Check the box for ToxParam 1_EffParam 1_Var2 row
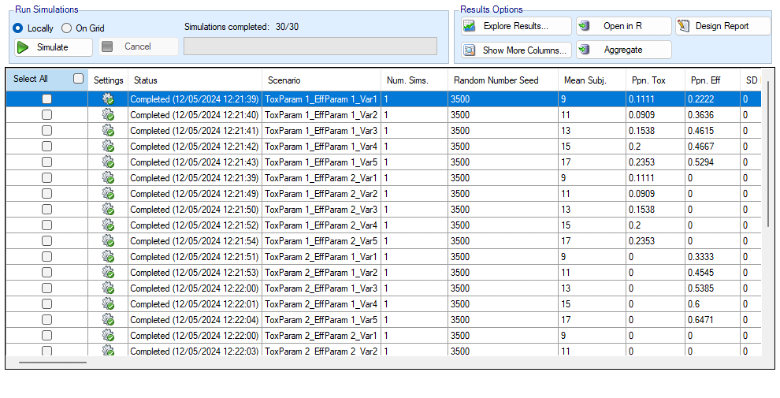The width and height of the screenshot is (780, 398). coord(47,115)
